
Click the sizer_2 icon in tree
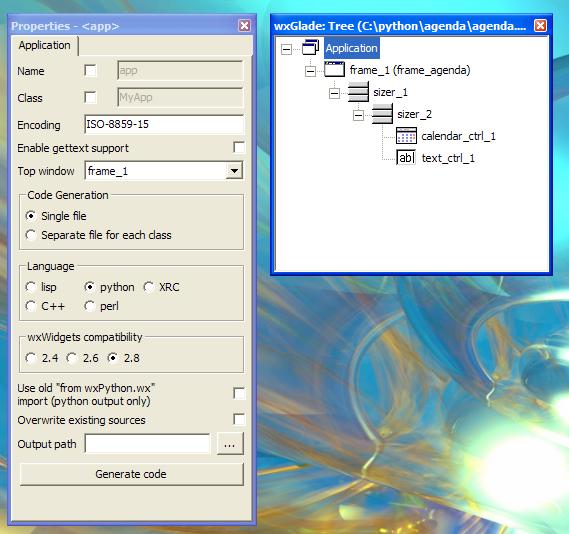382,114
